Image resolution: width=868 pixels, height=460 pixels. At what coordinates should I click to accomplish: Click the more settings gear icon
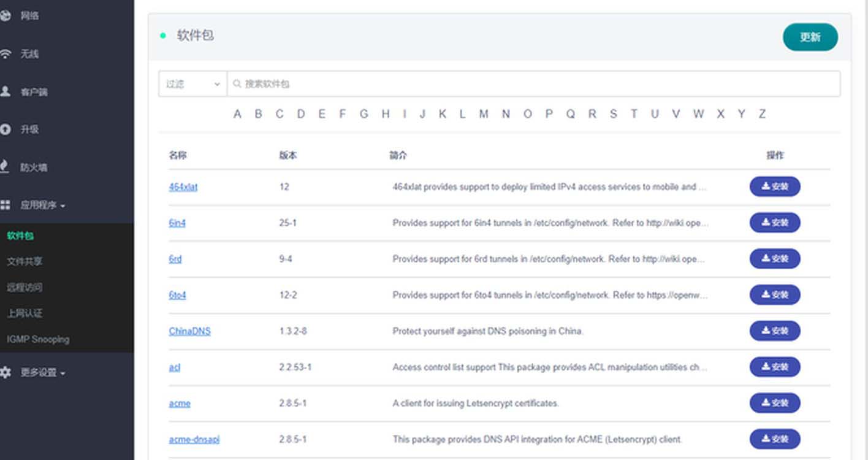point(6,372)
